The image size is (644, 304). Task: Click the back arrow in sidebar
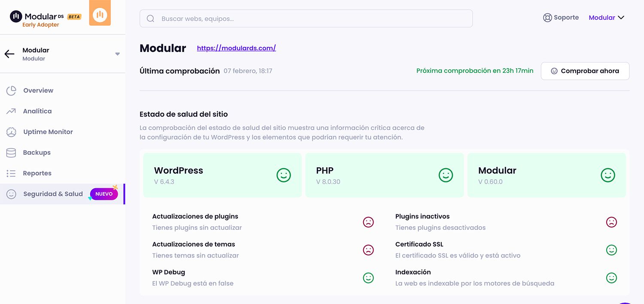9,54
